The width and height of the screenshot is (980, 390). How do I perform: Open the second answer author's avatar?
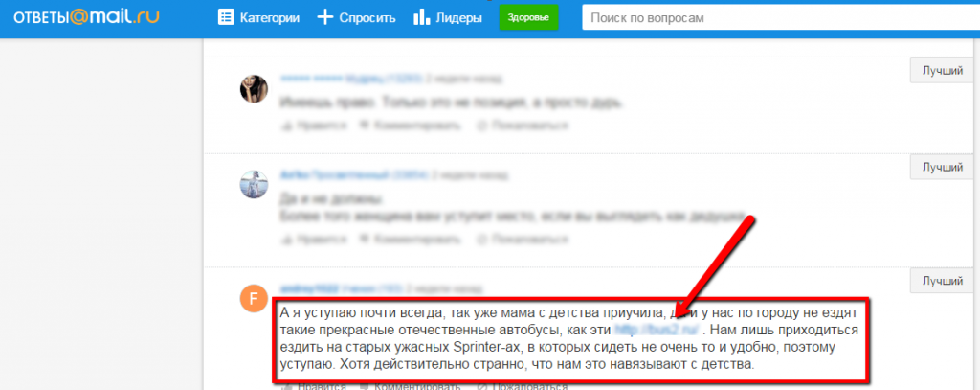(254, 184)
